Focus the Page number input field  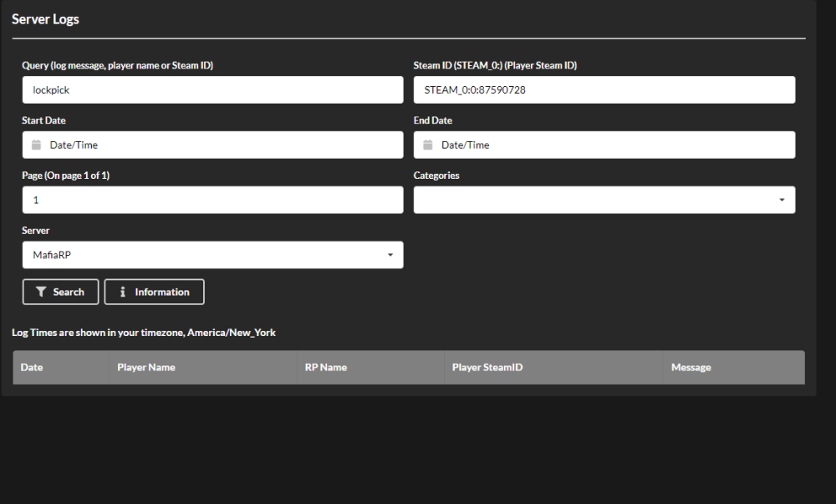tap(212, 200)
